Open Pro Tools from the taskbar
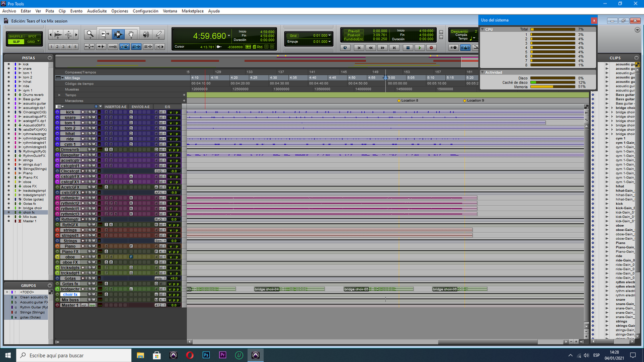This screenshot has width=644, height=362. pyautogui.click(x=256, y=355)
